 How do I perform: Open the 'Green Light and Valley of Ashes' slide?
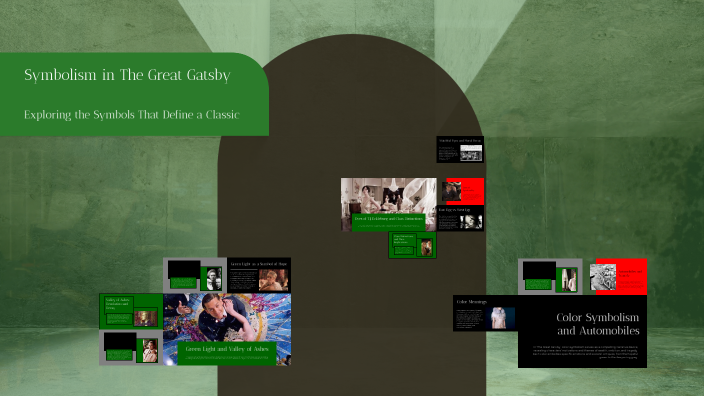[x=227, y=329]
